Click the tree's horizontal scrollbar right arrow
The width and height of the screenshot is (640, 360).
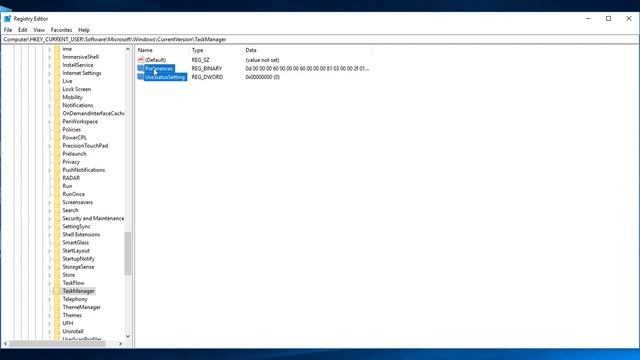pyautogui.click(x=120, y=344)
